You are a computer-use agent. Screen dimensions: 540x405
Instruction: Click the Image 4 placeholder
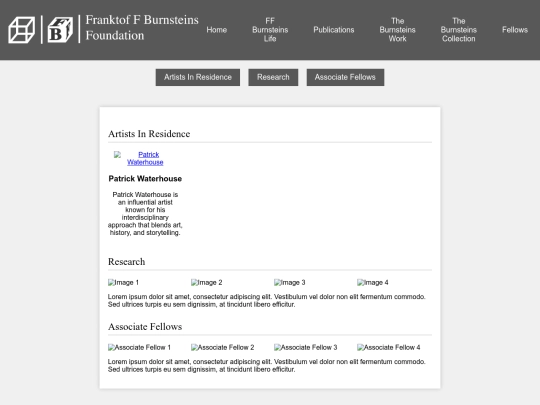pos(373,283)
